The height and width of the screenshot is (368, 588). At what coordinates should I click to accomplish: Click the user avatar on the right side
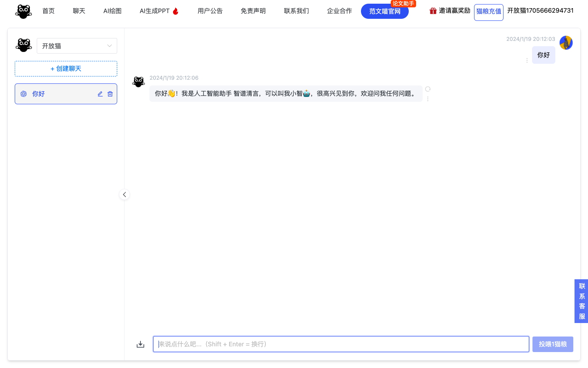[566, 43]
